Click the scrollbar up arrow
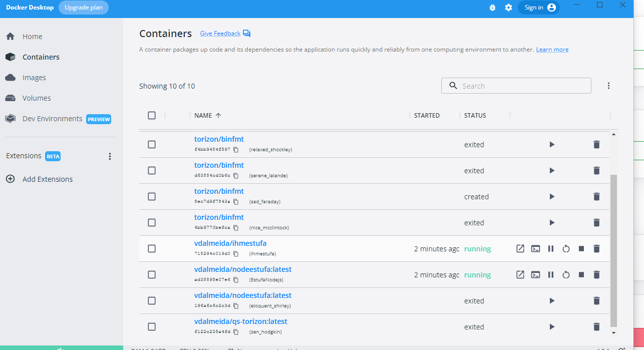Viewport: 644px width, 350px height. (x=613, y=135)
